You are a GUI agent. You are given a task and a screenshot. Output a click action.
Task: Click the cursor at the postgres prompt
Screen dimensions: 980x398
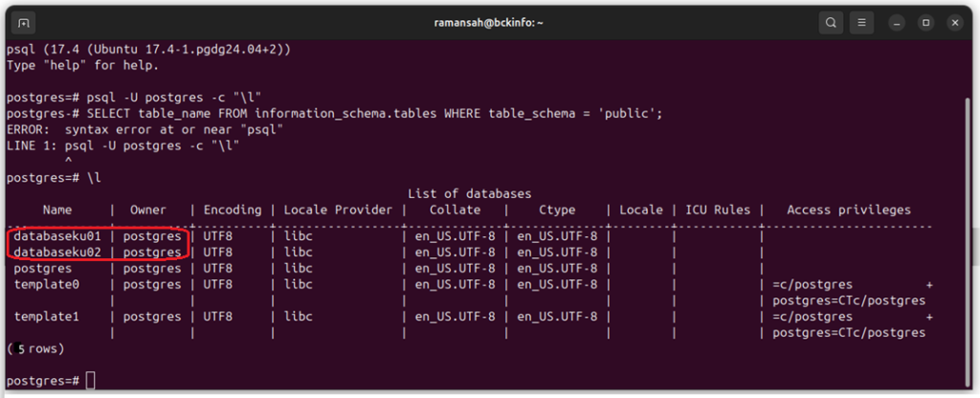(91, 380)
